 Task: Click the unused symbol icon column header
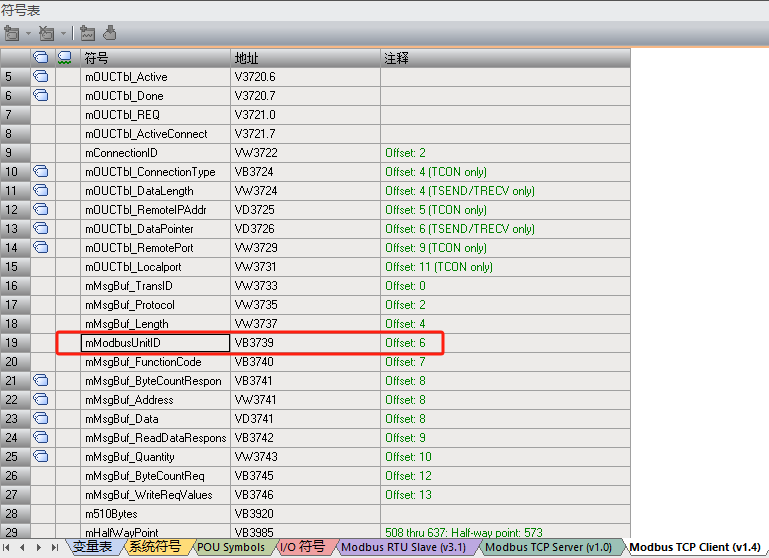[65, 58]
